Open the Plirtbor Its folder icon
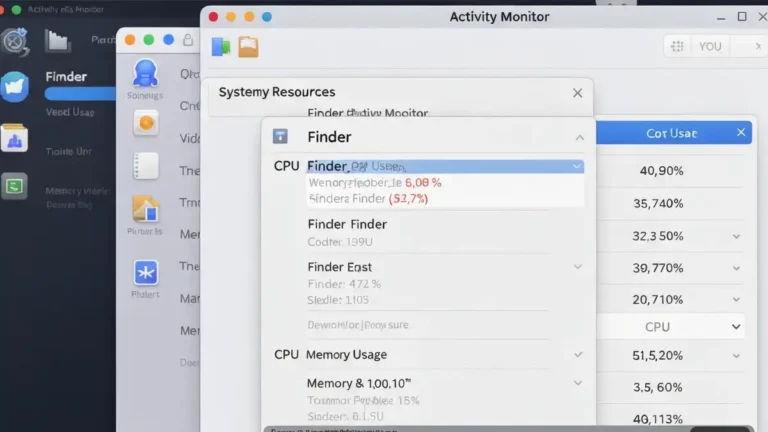This screenshot has height=432, width=768. [x=145, y=209]
